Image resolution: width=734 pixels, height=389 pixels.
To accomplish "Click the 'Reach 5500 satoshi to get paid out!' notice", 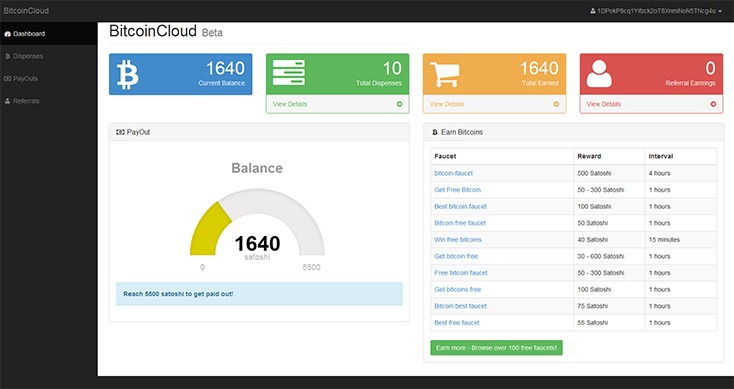I will click(x=259, y=294).
